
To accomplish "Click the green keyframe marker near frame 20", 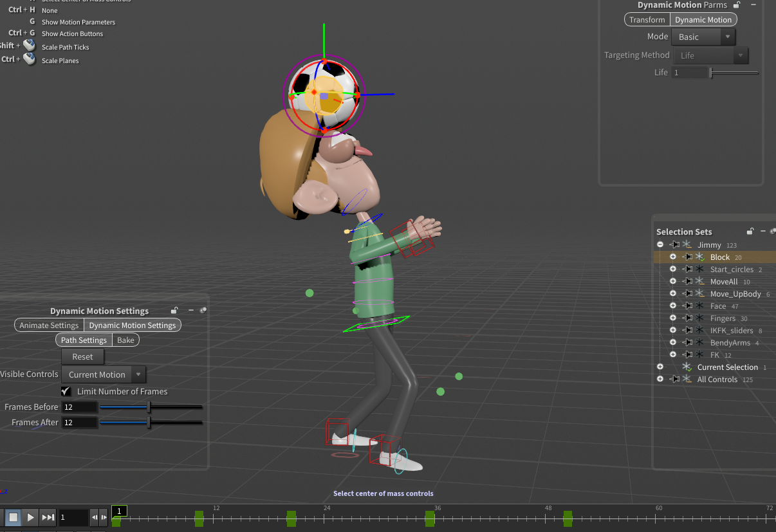I will pyautogui.click(x=291, y=518).
